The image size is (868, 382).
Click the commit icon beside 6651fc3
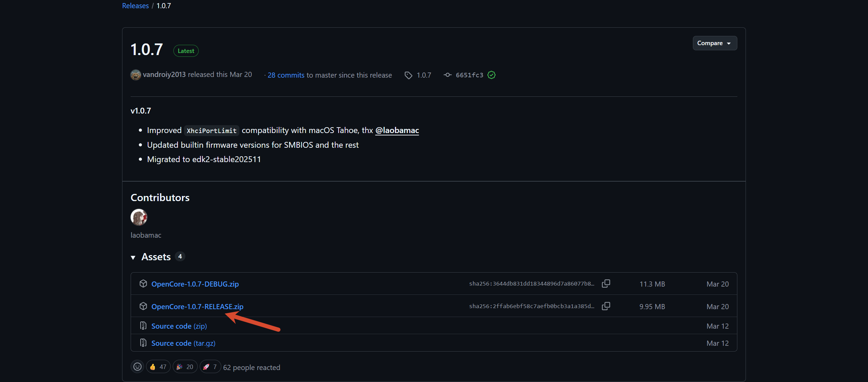tap(447, 75)
